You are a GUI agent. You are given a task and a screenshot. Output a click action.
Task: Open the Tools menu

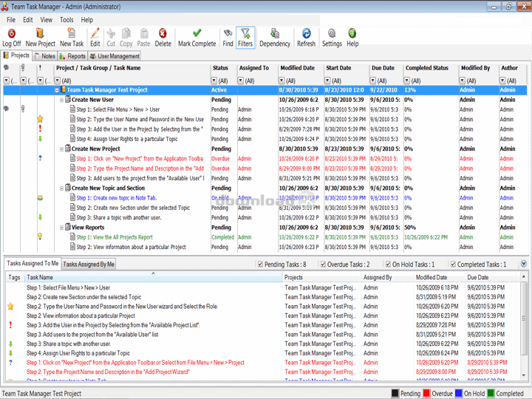click(x=66, y=20)
